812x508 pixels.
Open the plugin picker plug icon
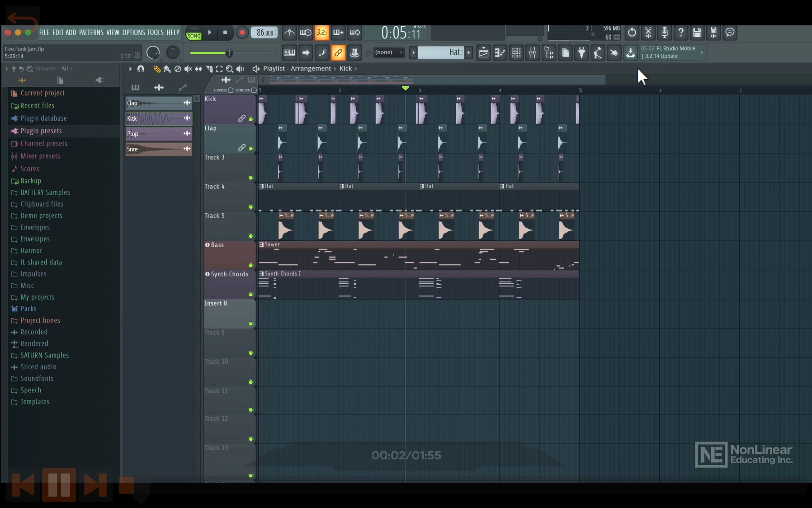click(581, 53)
